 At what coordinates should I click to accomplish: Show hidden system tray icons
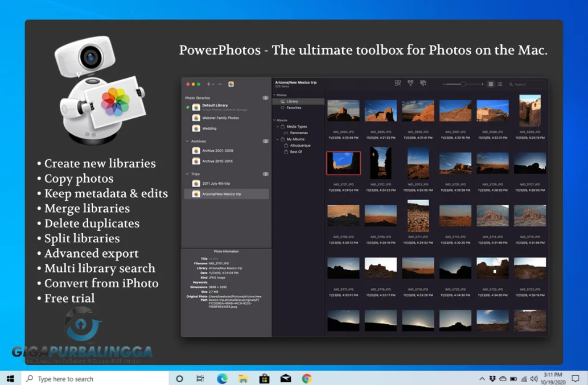[x=482, y=379]
